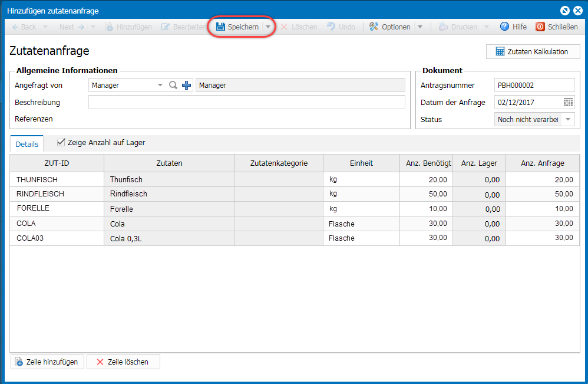Expand the Optionen dropdown arrow
This screenshot has height=384, width=588.
click(x=420, y=27)
